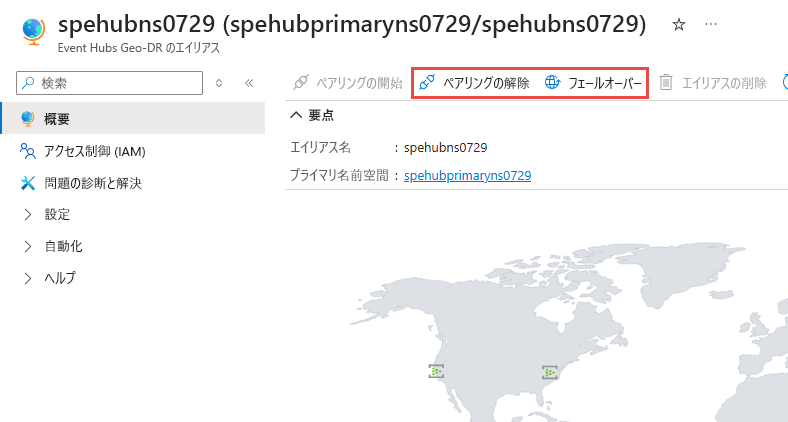This screenshot has height=422, width=788.
Task: Click ペアリングの開始 toolbar button
Action: pyautogui.click(x=347, y=83)
